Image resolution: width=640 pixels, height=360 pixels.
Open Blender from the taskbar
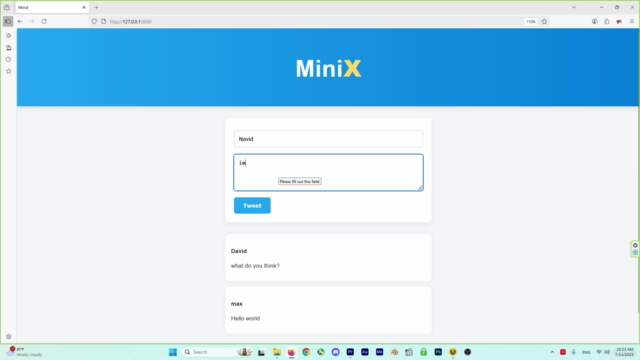(394, 352)
